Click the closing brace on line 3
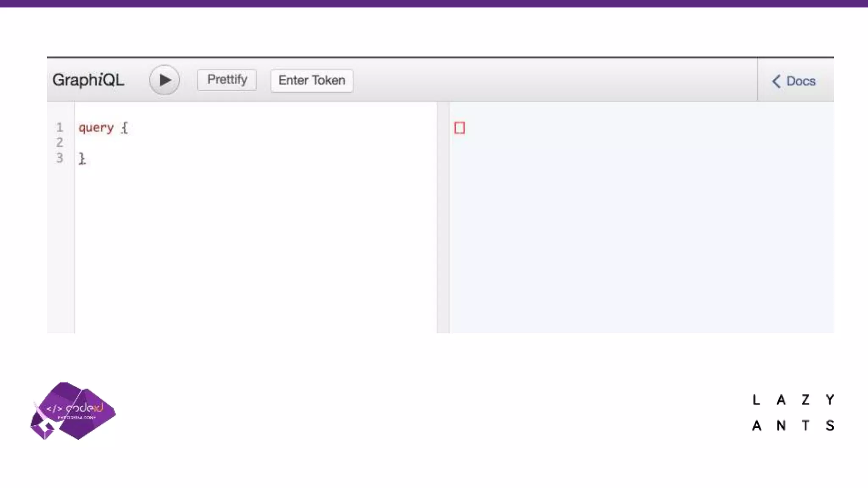The width and height of the screenshot is (868, 488). click(x=82, y=158)
